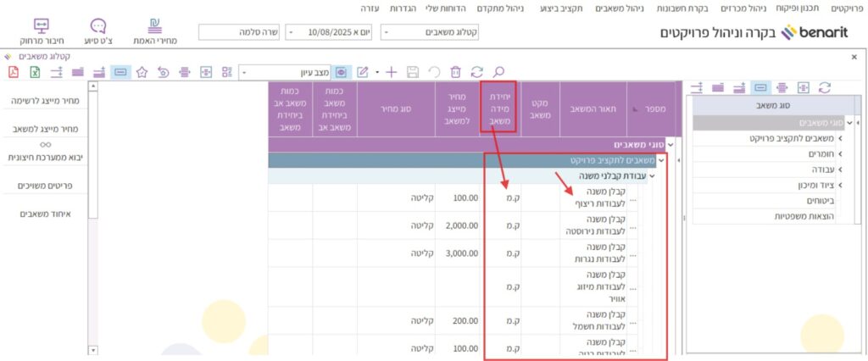Open the עזרה help menu
The width and height of the screenshot is (868, 361).
[370, 8]
